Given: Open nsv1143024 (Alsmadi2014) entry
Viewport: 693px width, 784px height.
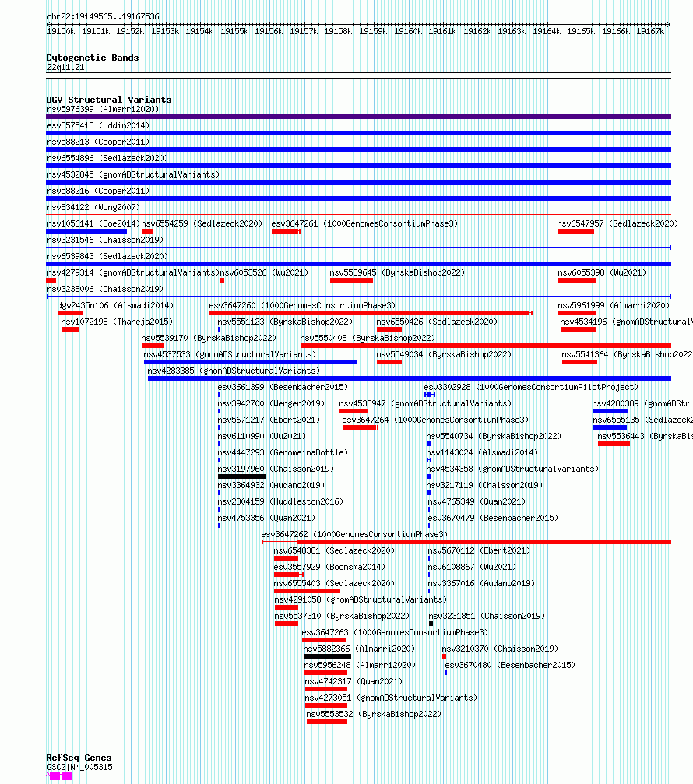Looking at the screenshot, I should [x=482, y=452].
